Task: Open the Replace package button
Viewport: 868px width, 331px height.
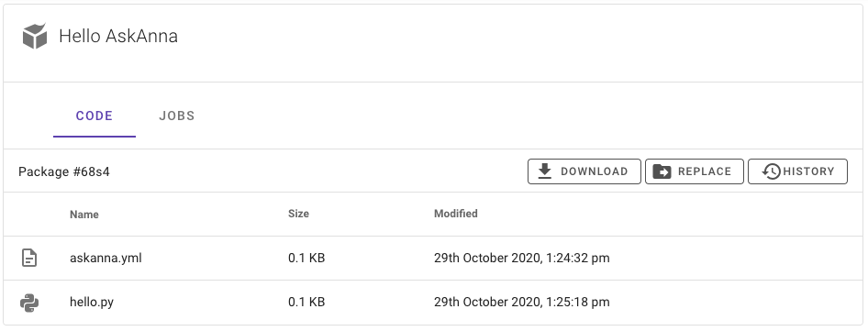Action: [x=695, y=171]
